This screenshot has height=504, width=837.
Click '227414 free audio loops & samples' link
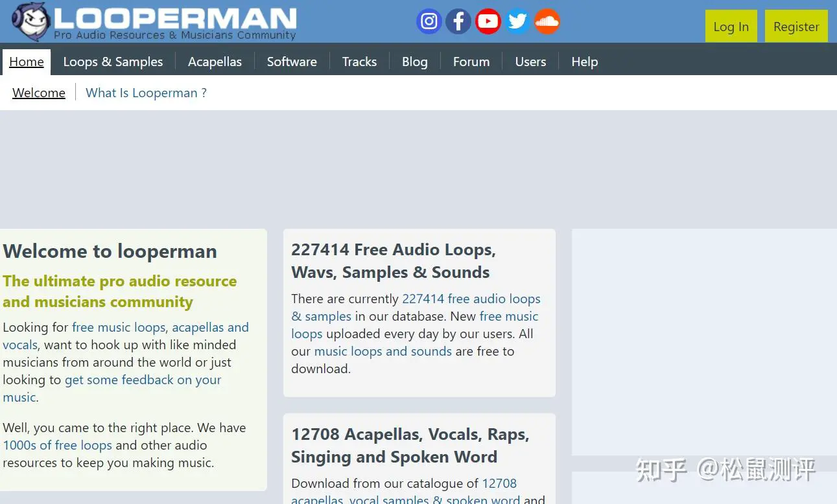(416, 307)
